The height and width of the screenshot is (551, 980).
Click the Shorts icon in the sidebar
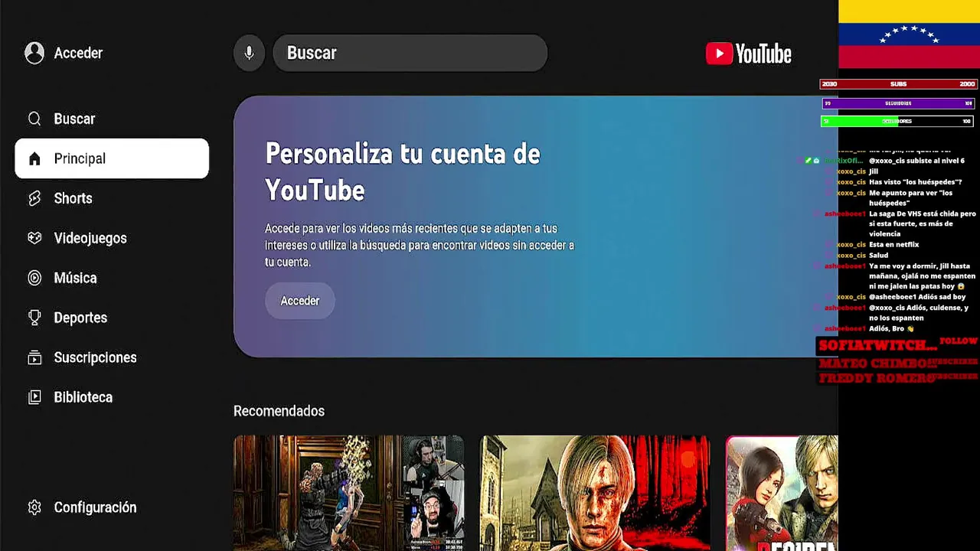(x=34, y=198)
